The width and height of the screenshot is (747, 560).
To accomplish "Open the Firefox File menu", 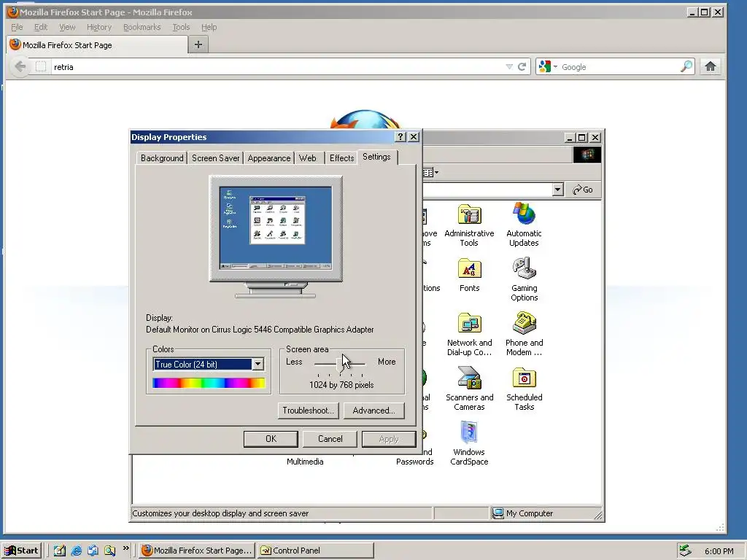I will click(x=17, y=27).
